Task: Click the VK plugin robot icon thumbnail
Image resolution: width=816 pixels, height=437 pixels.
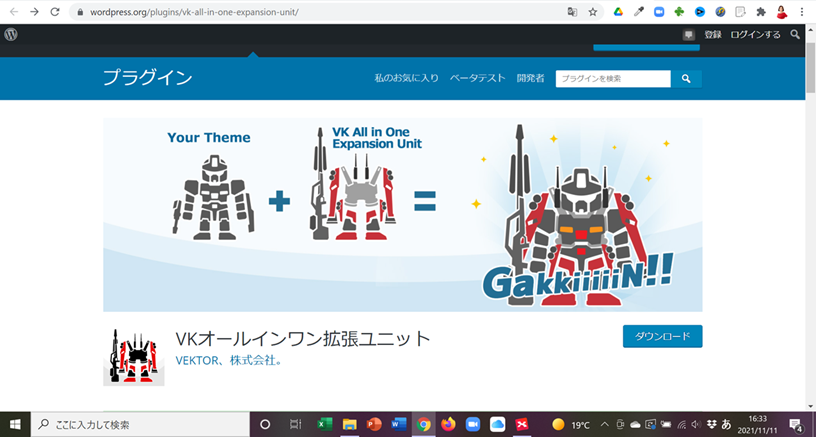Action: (134, 357)
